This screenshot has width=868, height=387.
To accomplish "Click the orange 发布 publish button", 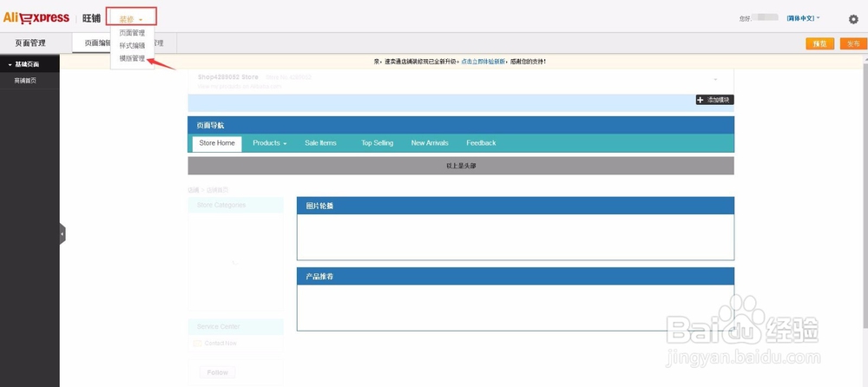I will pos(852,43).
